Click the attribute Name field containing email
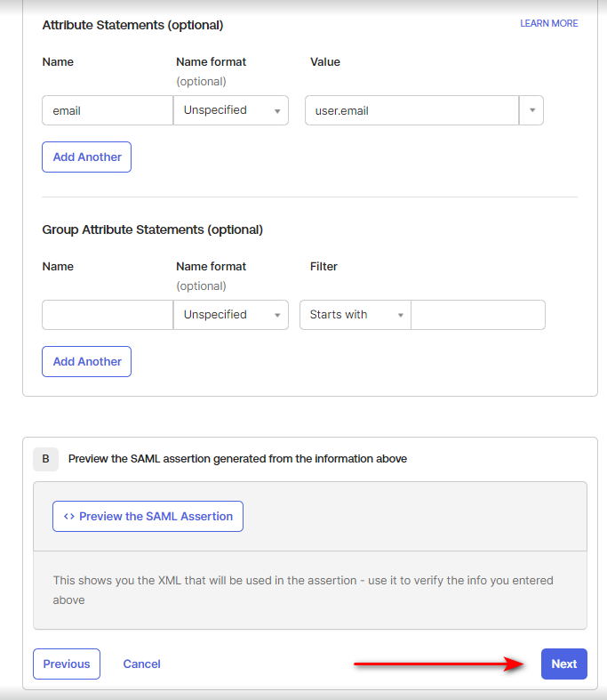 (107, 110)
